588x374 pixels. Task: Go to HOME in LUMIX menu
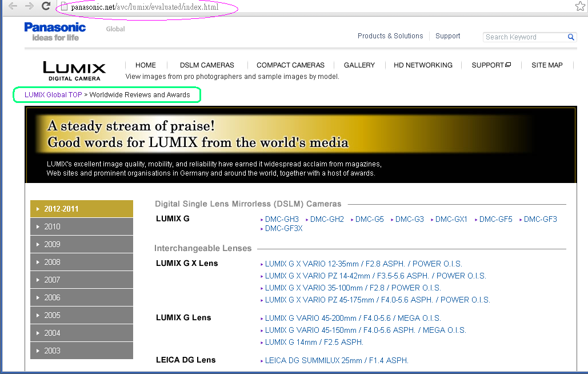tap(146, 65)
